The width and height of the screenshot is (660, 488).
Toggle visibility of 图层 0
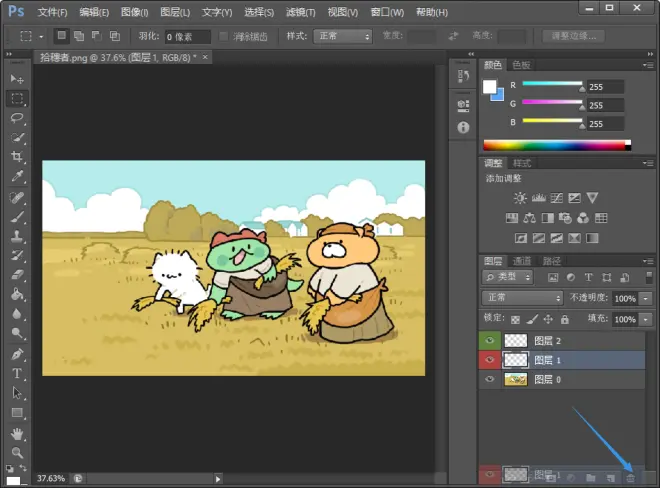tap(490, 379)
